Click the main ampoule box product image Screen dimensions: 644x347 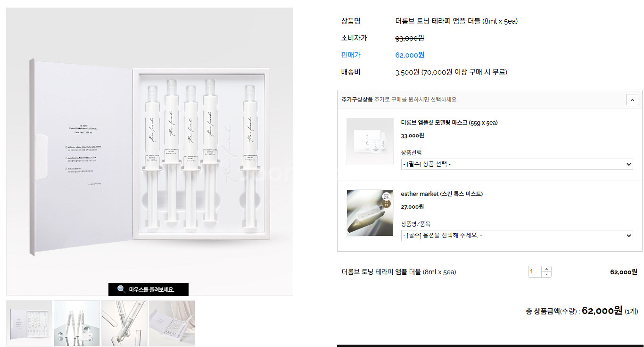pyautogui.click(x=149, y=151)
